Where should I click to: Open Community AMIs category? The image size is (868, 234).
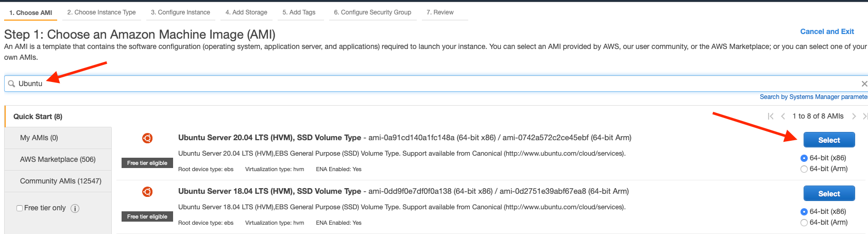tap(61, 181)
